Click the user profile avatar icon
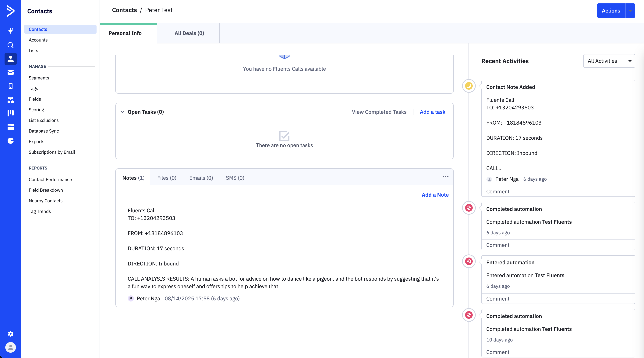Image resolution: width=644 pixels, height=358 pixels. [x=10, y=347]
